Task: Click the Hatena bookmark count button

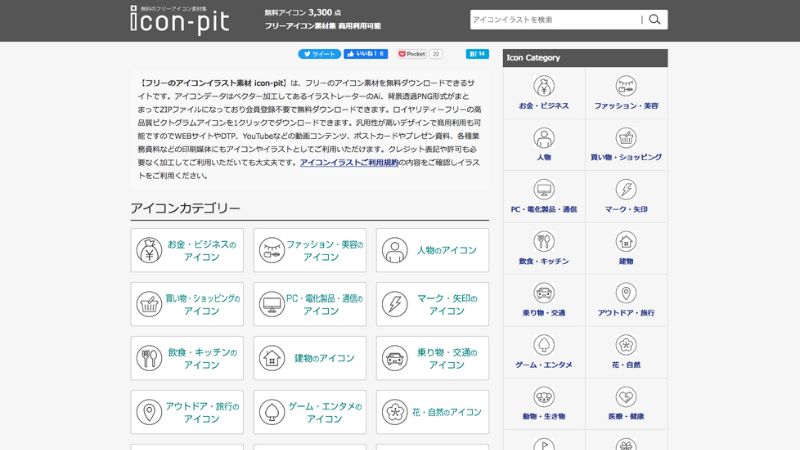Action: (477, 54)
